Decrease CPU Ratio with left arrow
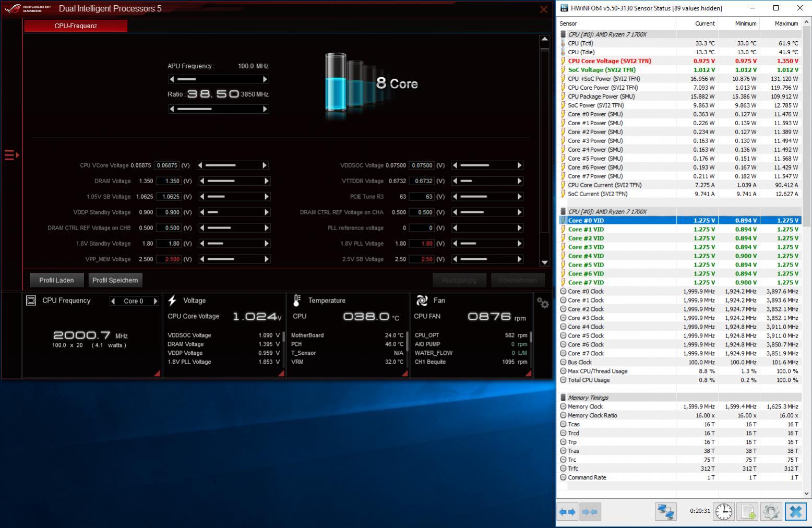 (x=172, y=109)
